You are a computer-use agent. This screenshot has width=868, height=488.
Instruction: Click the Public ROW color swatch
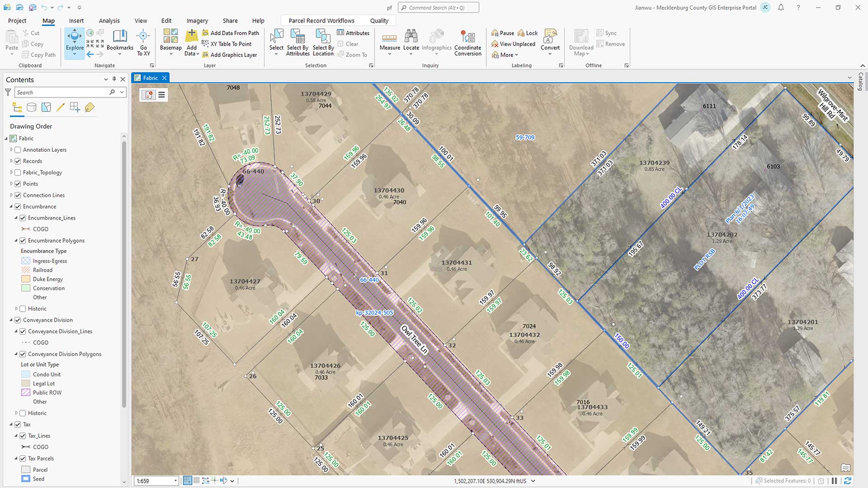coord(26,393)
